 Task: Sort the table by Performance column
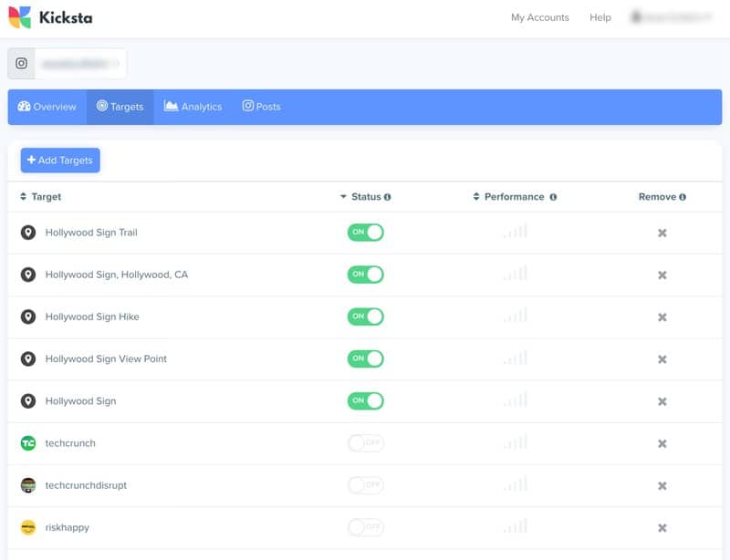[508, 197]
